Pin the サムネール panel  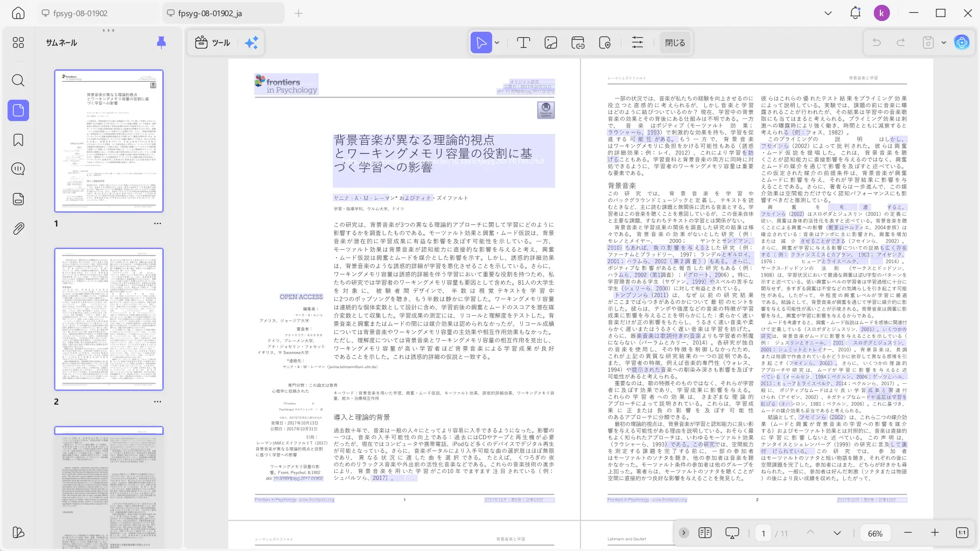[x=161, y=43]
